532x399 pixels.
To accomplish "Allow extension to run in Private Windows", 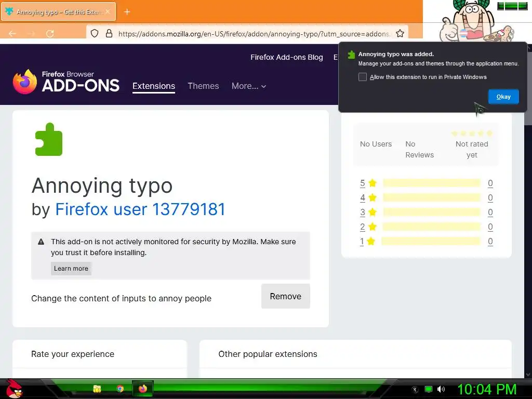I will coord(362,77).
